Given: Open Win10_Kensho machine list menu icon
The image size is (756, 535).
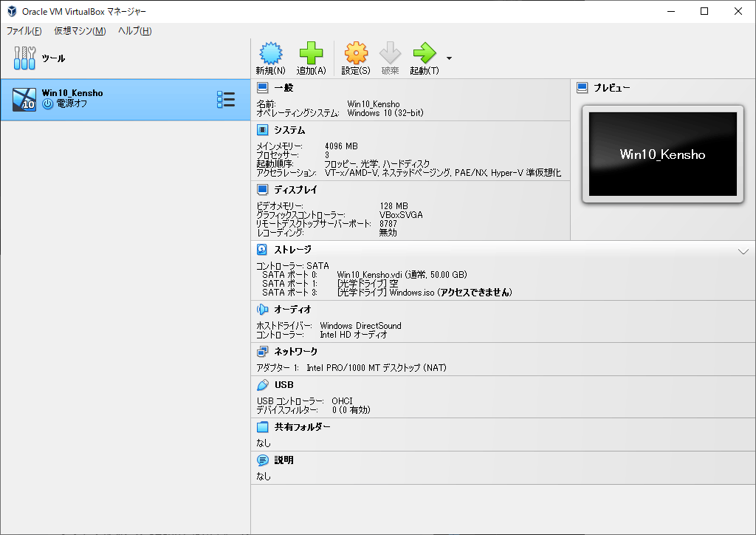Looking at the screenshot, I should (226, 99).
